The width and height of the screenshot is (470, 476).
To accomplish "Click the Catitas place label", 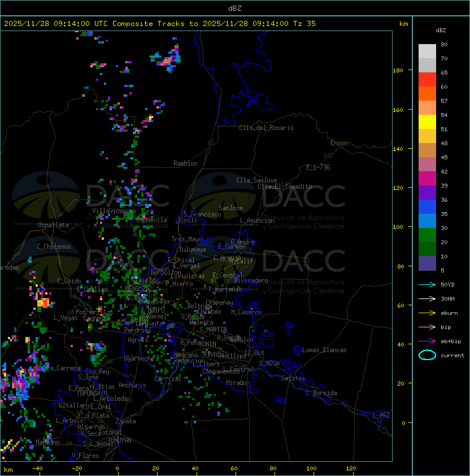I will [293, 378].
